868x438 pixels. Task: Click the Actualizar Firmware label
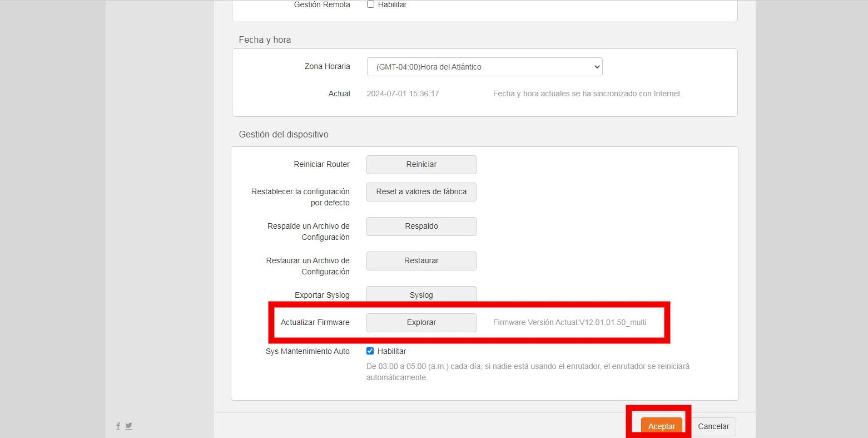315,322
